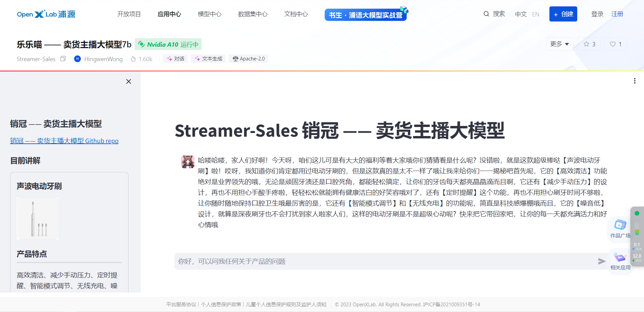Screen dimensions: 644x312
Task: Click the 产品特点 heading
Action: [32, 254]
